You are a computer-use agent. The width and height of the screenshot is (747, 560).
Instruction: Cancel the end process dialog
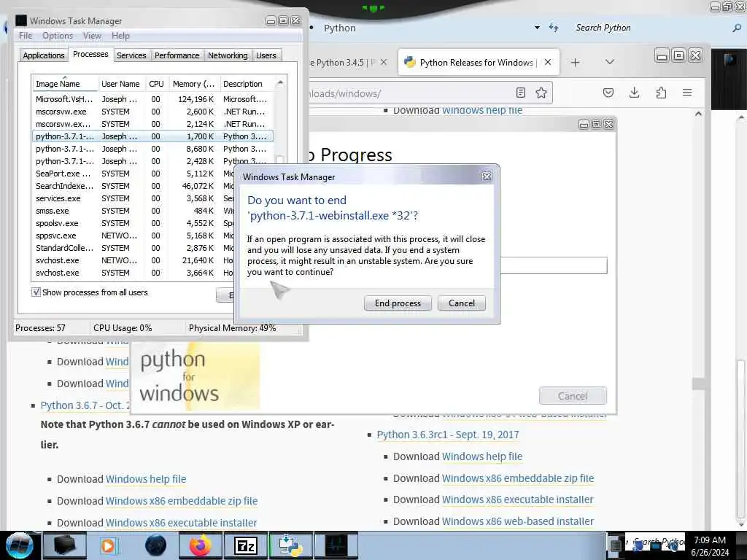[461, 303]
